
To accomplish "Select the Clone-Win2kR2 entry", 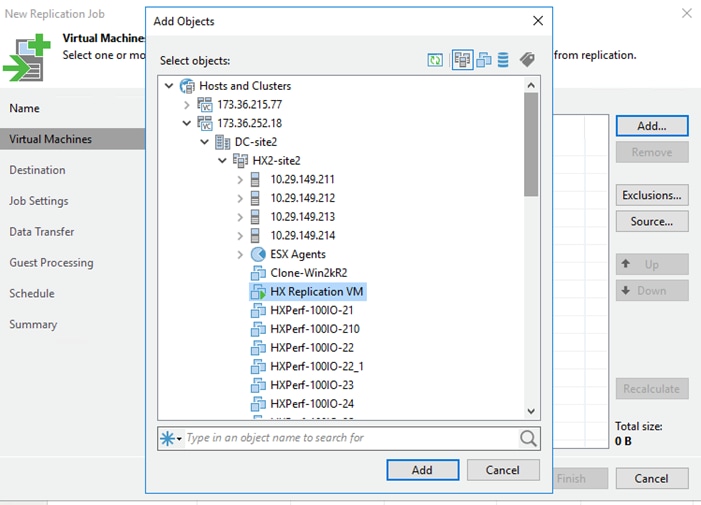I will coord(308,273).
